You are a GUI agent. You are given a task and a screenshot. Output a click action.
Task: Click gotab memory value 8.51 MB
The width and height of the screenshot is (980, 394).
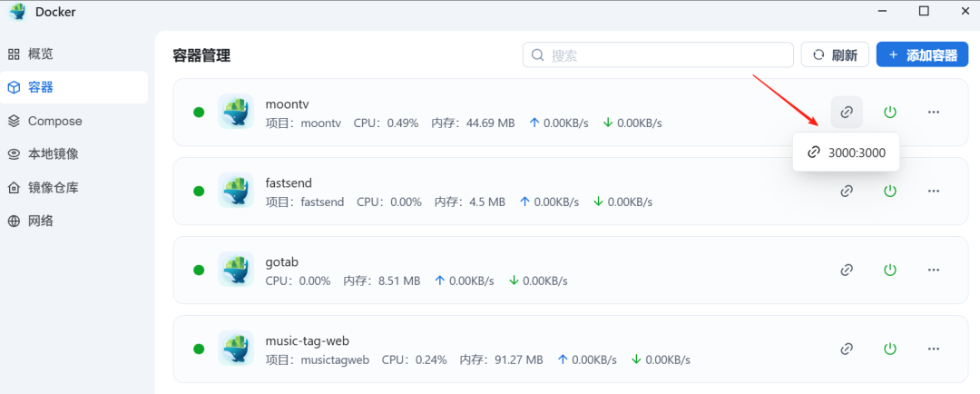click(x=399, y=281)
